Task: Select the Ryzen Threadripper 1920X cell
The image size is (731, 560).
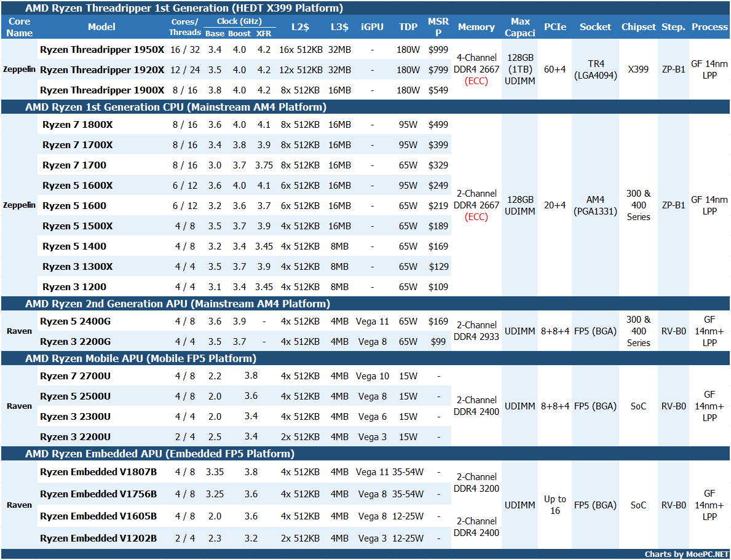Action: 102,70
